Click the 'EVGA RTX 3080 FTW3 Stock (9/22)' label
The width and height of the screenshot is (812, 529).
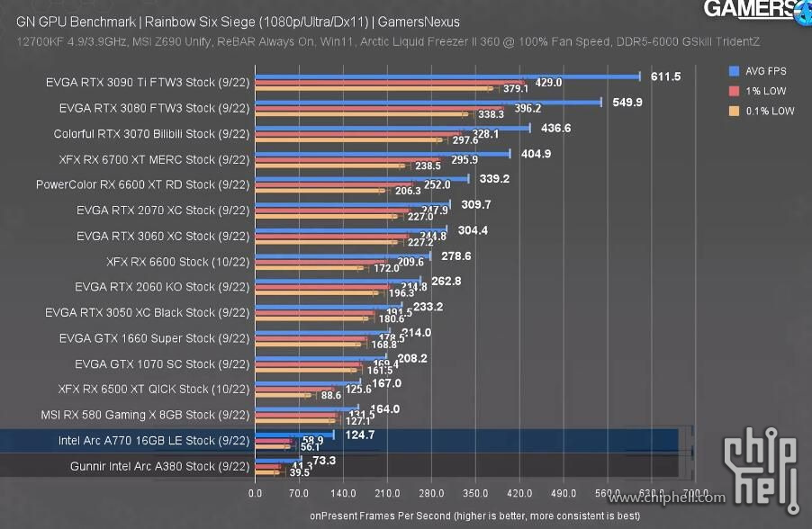[x=154, y=108]
